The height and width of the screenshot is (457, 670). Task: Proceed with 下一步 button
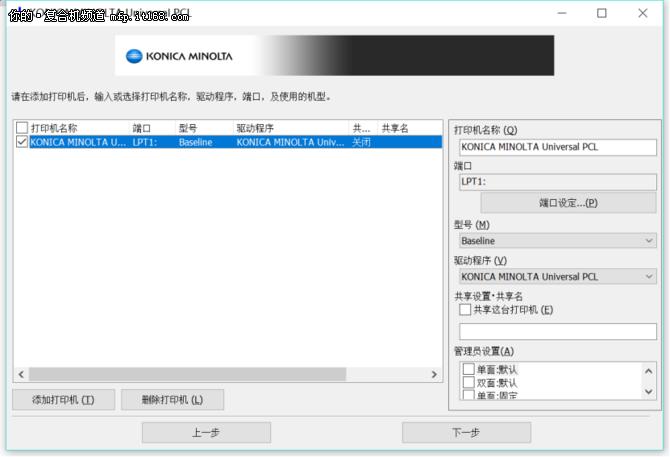pos(466,433)
